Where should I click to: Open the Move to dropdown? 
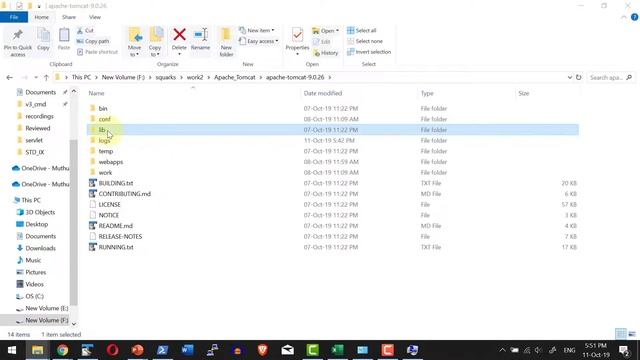pos(134,51)
